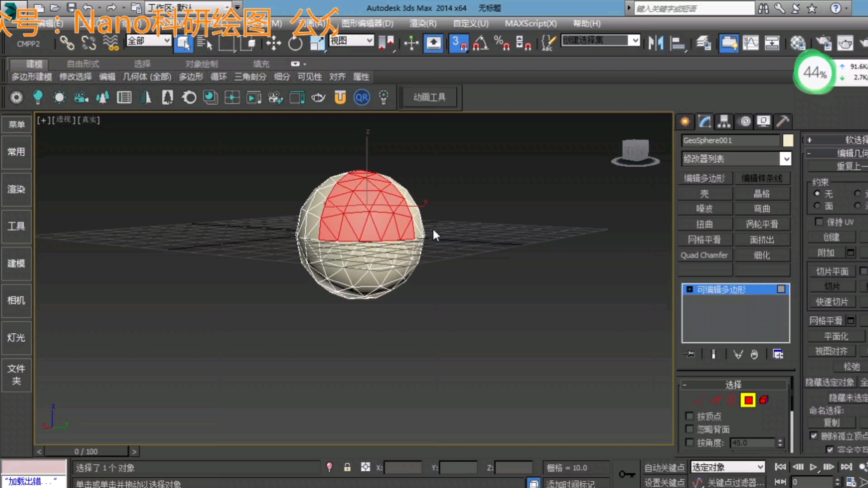Open the Curve Editor icon
868x488 pixels.
click(x=750, y=43)
